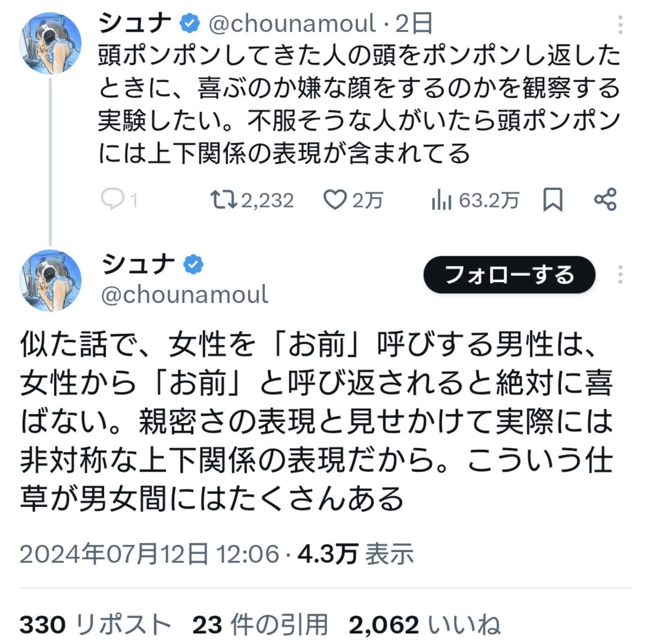Open the 23 件の引用 quotes list
Image resolution: width=652 pixels, height=644 pixels.
260,625
